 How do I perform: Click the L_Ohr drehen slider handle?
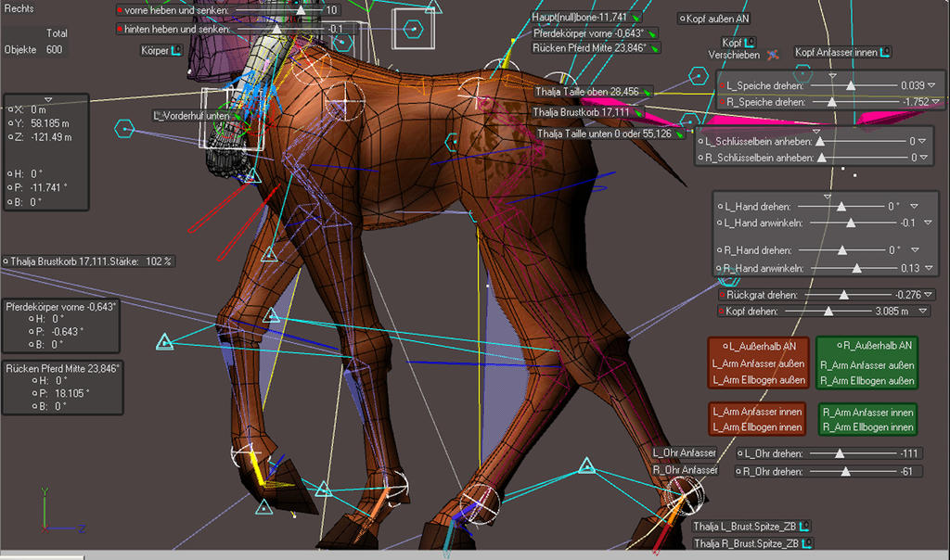[x=839, y=453]
